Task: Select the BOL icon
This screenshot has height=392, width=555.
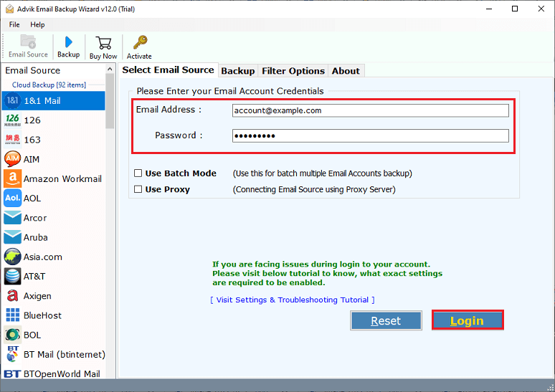Action: (x=12, y=335)
